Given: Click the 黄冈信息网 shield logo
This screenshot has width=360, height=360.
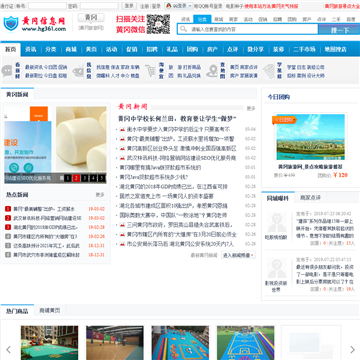Looking at the screenshot, I should (11, 23).
